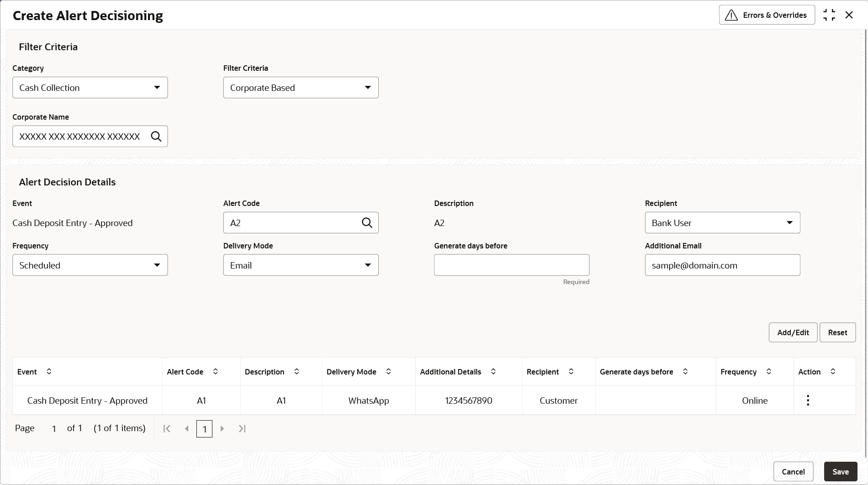Click the page number field next to Page
This screenshot has height=485, width=868.
54,428
